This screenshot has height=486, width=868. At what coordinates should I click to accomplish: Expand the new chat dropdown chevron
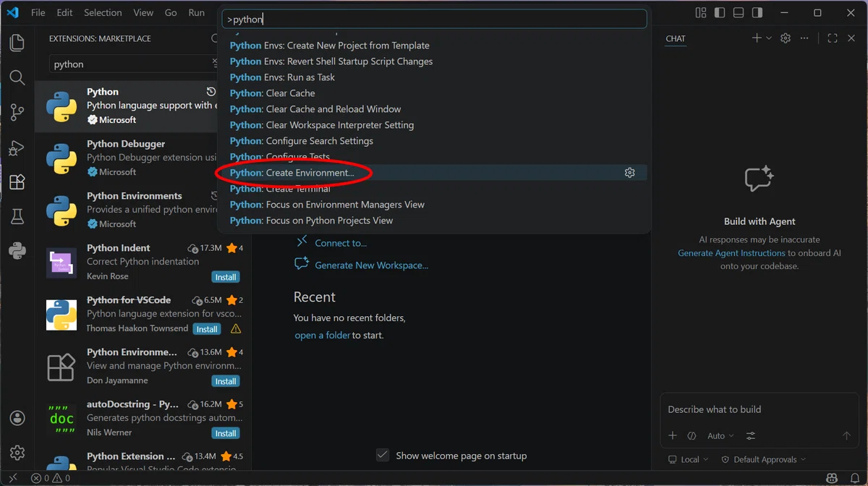[769, 38]
